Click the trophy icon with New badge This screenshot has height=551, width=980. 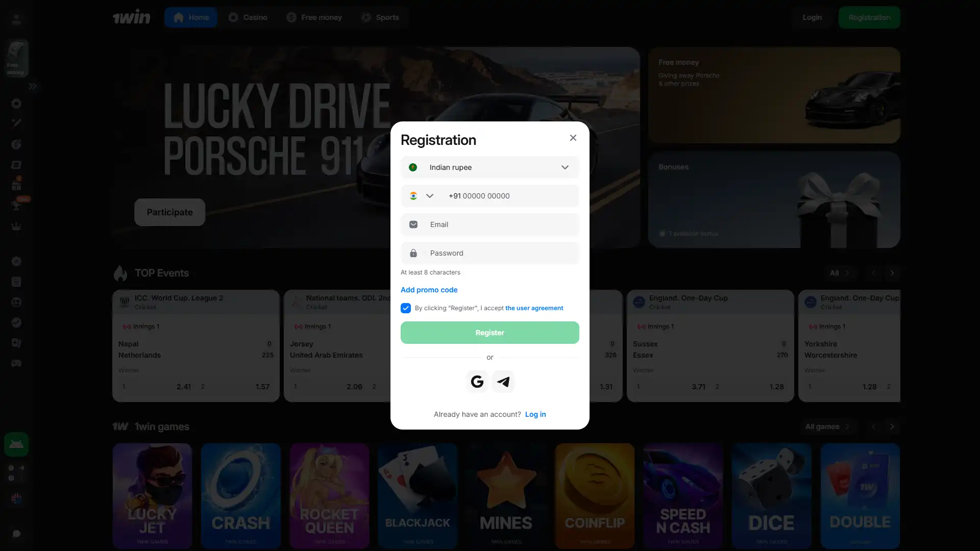pos(16,205)
